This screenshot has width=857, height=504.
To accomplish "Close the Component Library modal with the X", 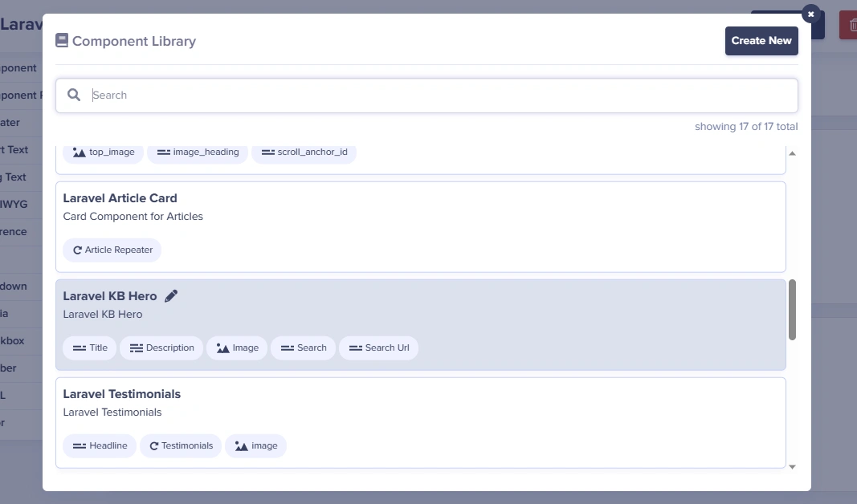I will pos(811,14).
